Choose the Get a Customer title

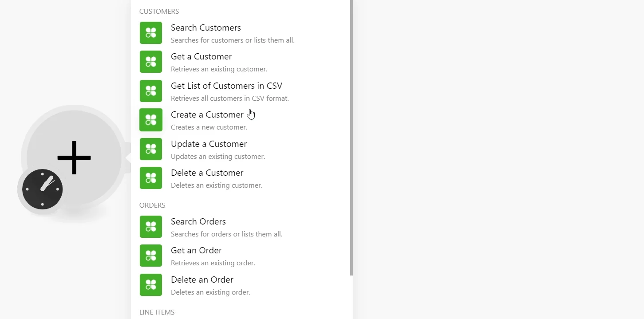[201, 56]
